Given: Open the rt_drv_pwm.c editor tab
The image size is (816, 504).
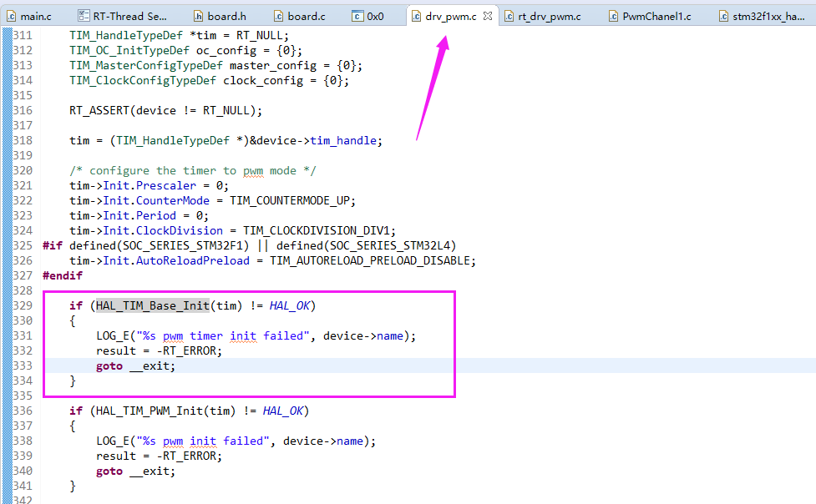Looking at the screenshot, I should (x=549, y=16).
